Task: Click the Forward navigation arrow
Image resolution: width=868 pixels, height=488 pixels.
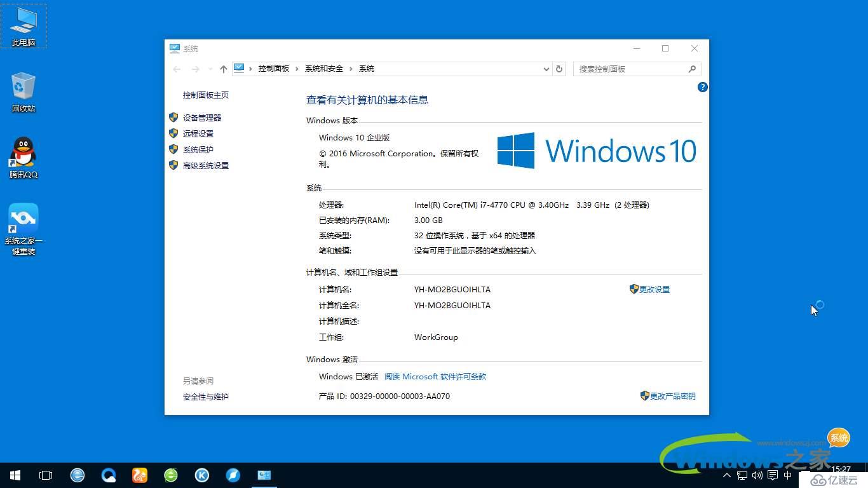Action: 196,69
